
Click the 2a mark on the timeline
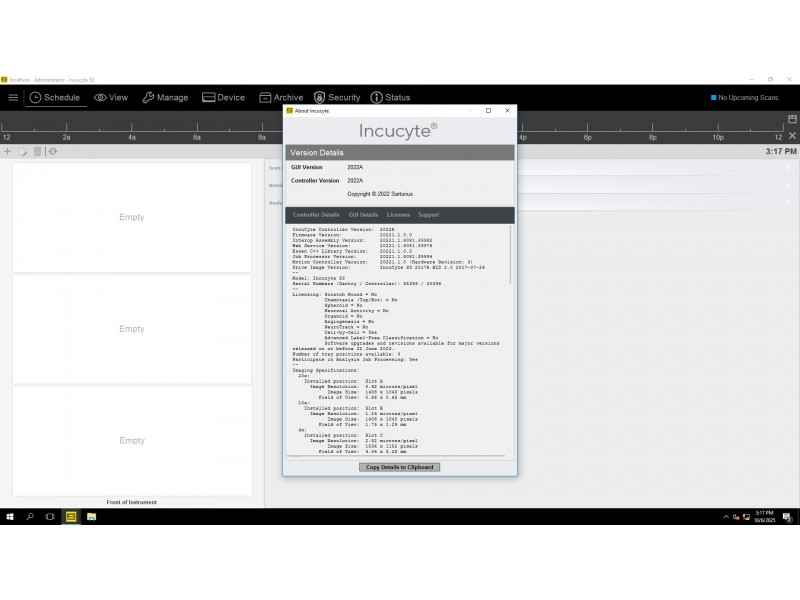pyautogui.click(x=66, y=137)
